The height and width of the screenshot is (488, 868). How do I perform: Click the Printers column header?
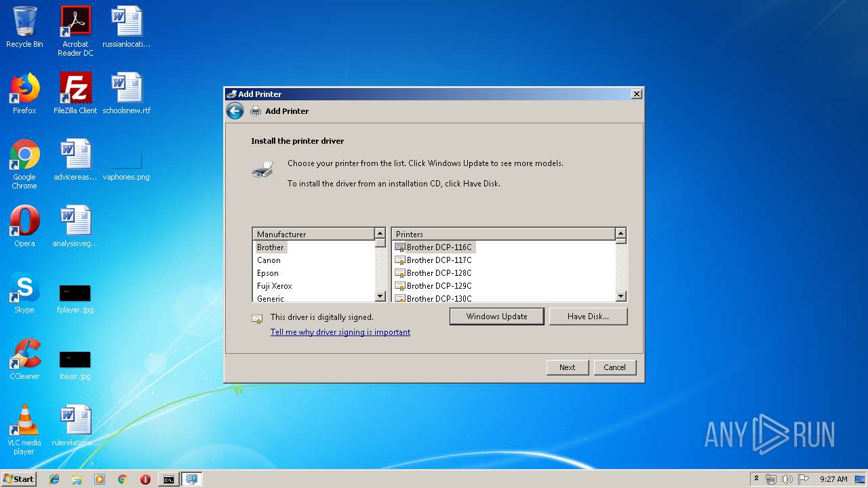[x=504, y=234]
